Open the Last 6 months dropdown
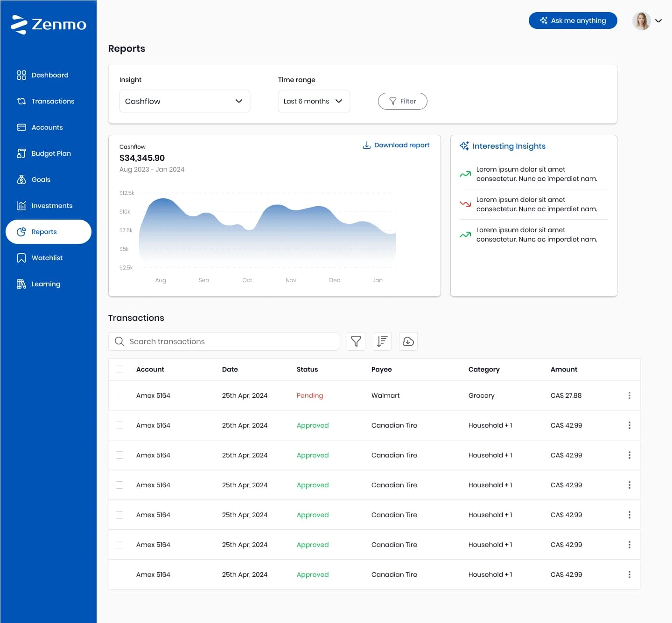672x623 pixels. [x=314, y=101]
